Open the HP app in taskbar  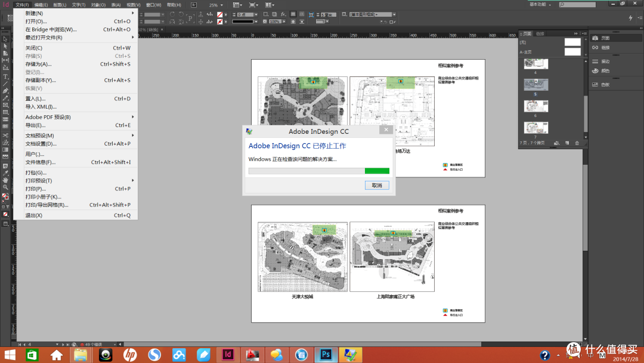click(x=130, y=355)
